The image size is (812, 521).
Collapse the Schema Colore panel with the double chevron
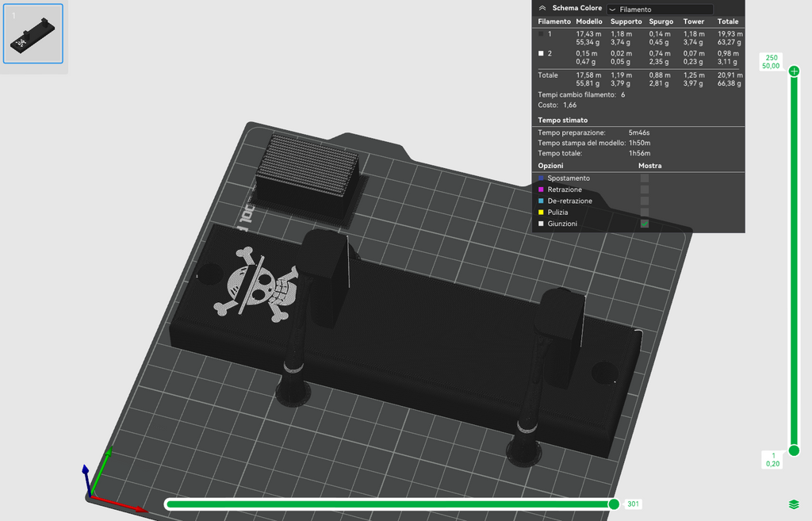pos(542,8)
